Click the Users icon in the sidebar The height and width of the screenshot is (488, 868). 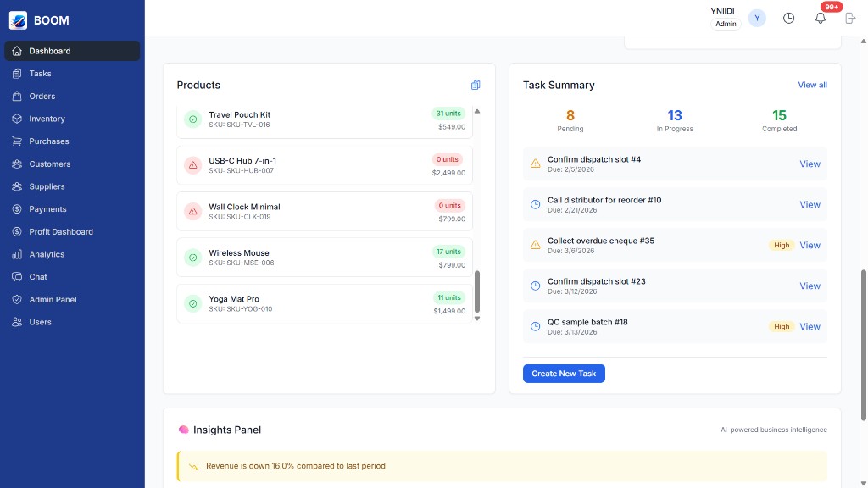pyautogui.click(x=17, y=322)
